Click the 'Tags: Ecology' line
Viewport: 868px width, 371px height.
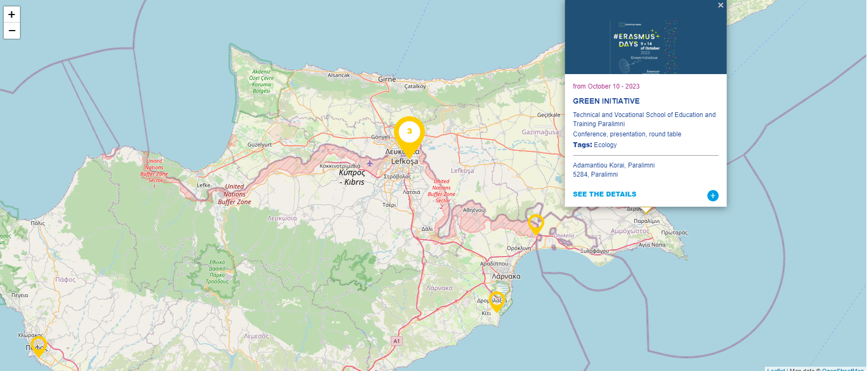point(595,145)
